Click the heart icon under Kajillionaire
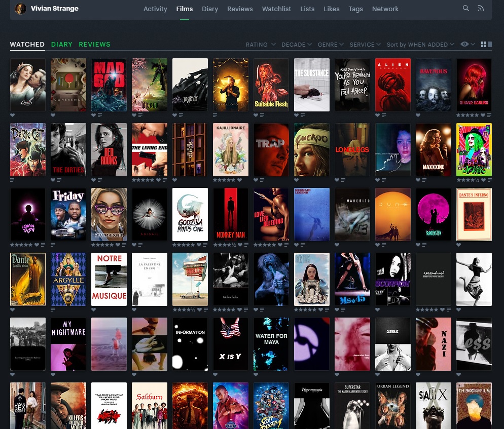The image size is (504, 429). [x=239, y=180]
